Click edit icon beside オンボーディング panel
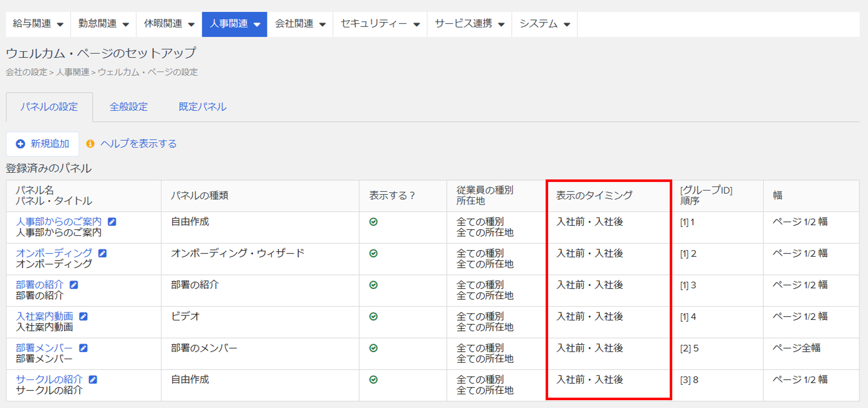The image size is (868, 408). [x=102, y=253]
